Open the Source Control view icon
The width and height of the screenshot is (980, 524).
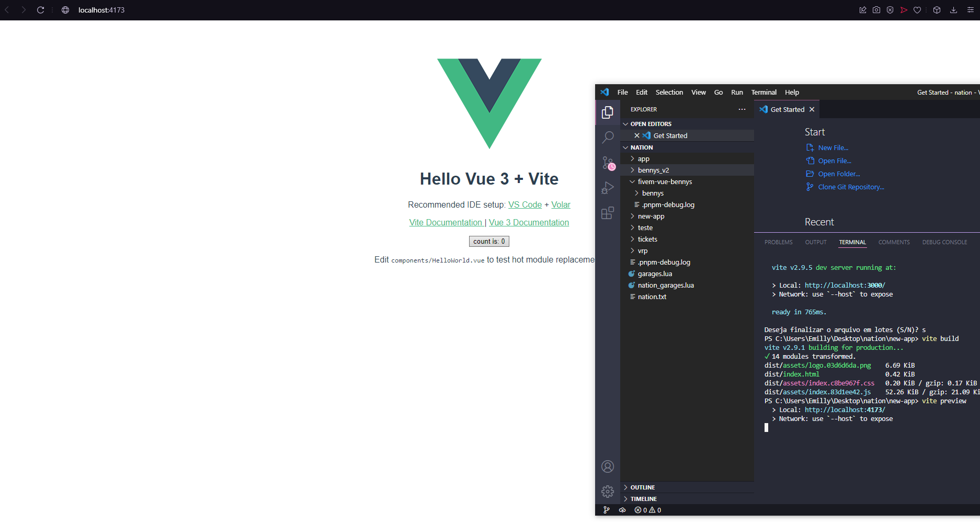point(608,163)
